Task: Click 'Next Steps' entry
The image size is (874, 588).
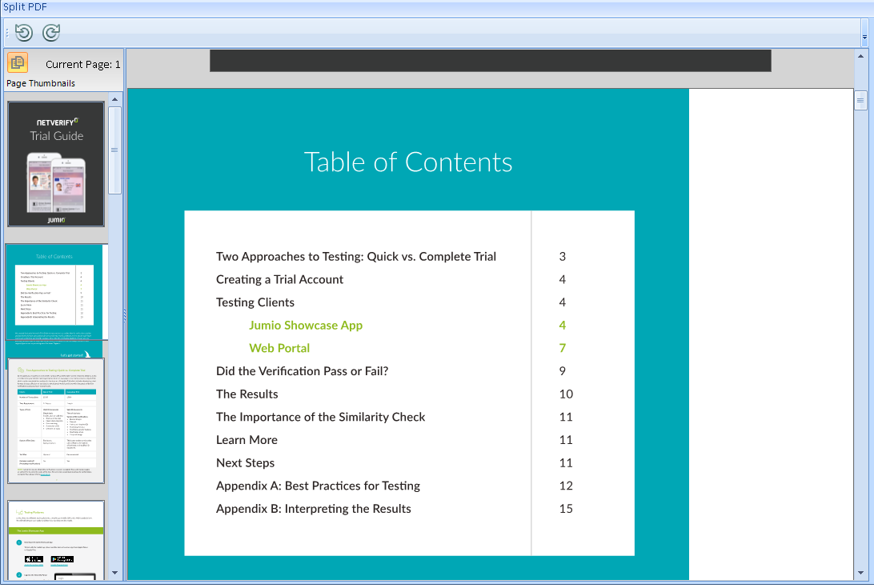Action: [x=245, y=462]
